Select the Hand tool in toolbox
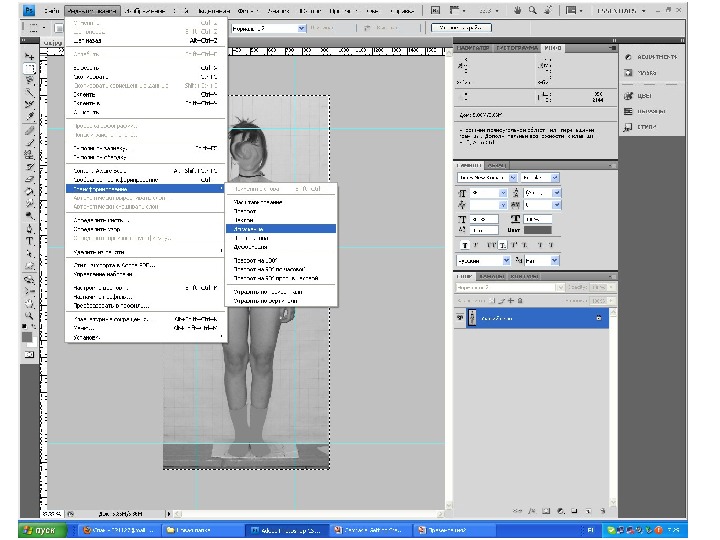720x540 pixels. [29, 304]
